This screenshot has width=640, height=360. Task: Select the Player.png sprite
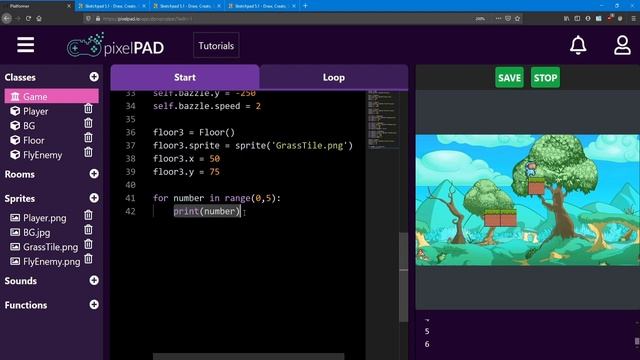(x=44, y=218)
